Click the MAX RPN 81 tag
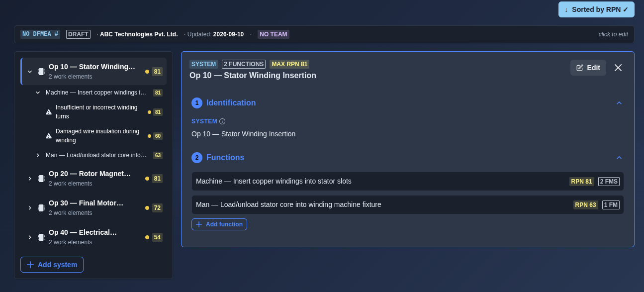644x292 pixels. click(289, 64)
